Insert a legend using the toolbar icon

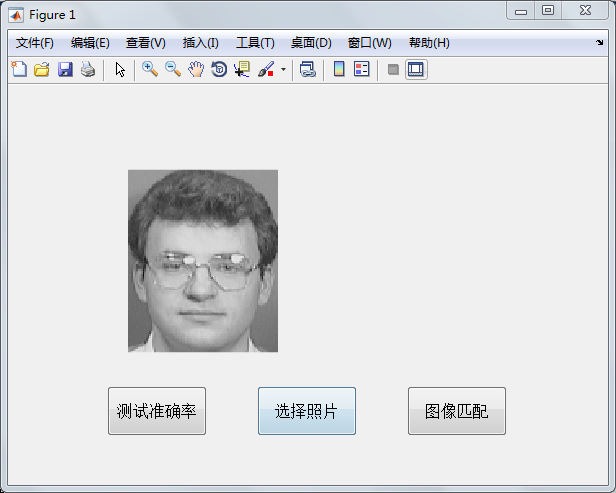point(361,70)
